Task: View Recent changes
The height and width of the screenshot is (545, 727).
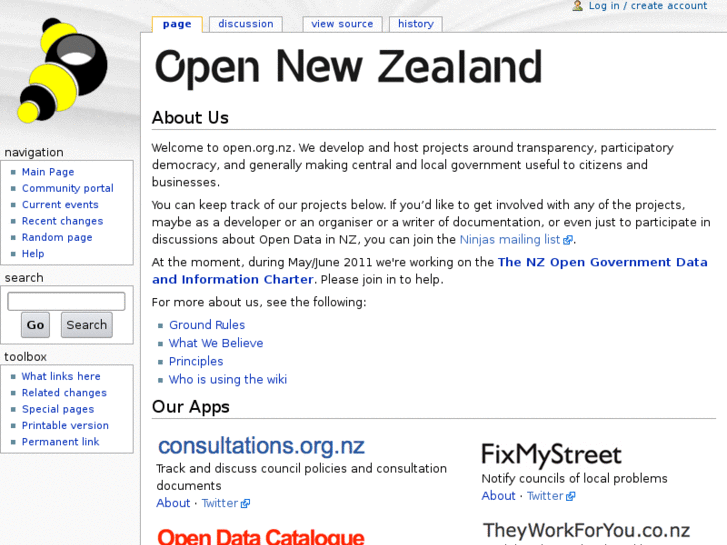Action: (63, 221)
